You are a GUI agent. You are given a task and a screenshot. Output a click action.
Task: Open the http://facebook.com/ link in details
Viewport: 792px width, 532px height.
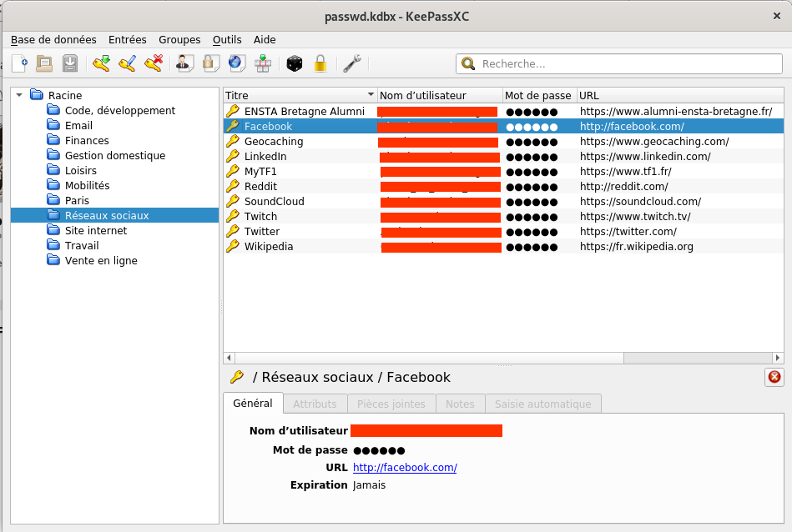pyautogui.click(x=405, y=468)
